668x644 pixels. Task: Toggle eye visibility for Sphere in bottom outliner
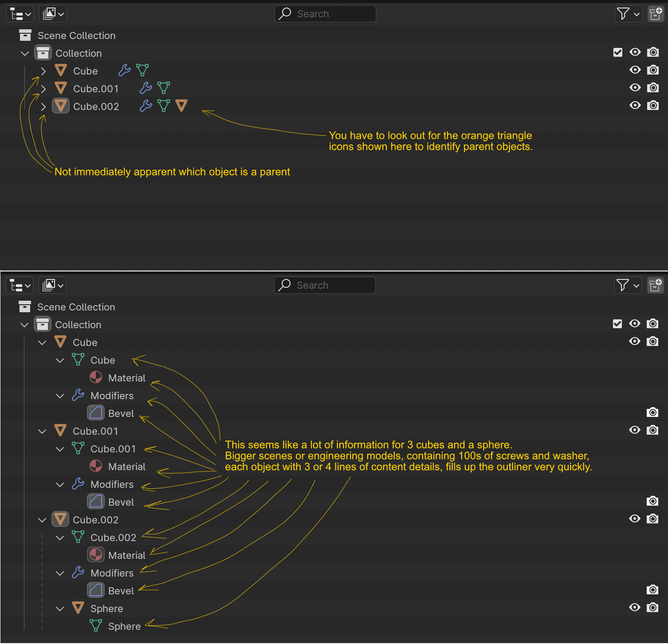tap(635, 607)
